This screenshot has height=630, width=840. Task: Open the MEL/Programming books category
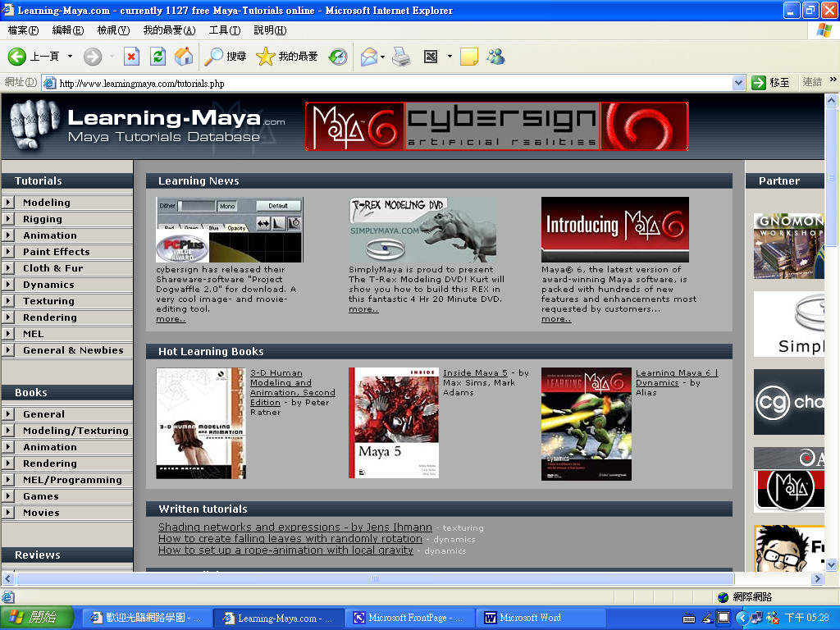72,479
